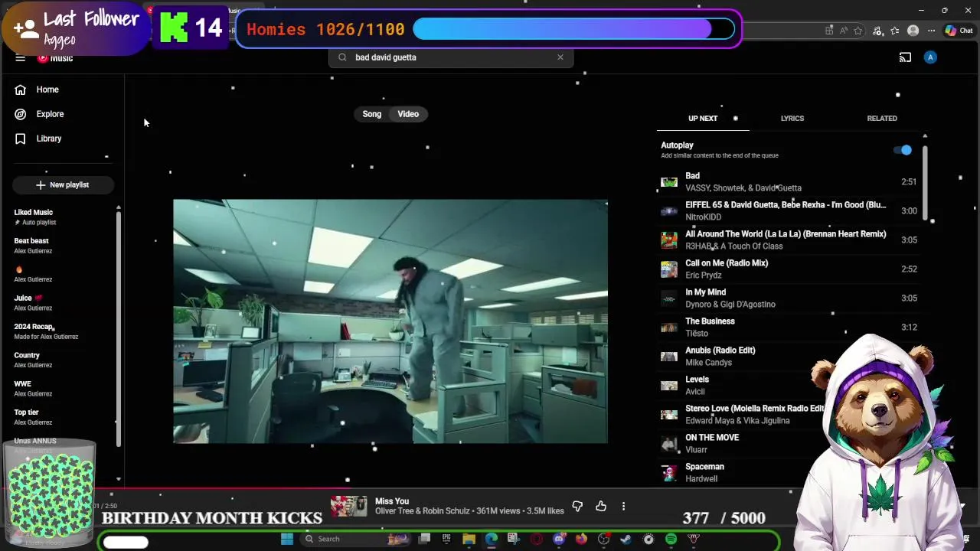Open the Edge profile icon
The height and width of the screenshot is (551, 980).
(913, 31)
